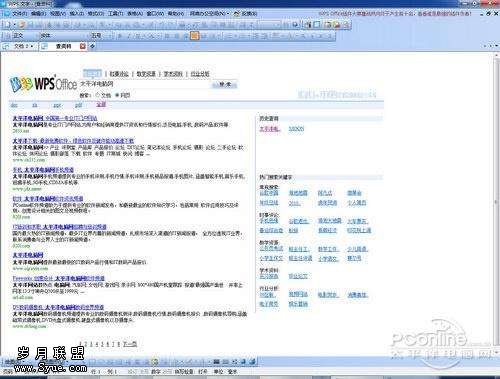The width and height of the screenshot is (500, 379).
Task: Select the 文档 radio option
Action: 98,95
